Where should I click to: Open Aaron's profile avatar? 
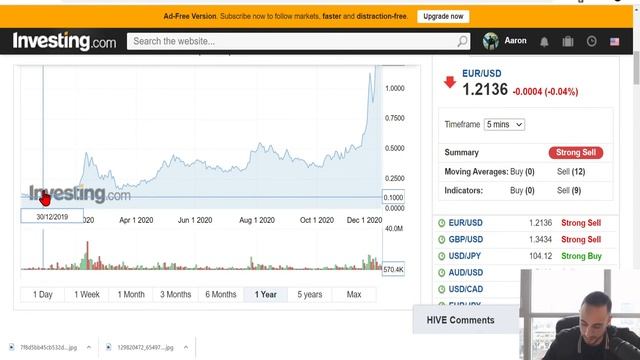(x=490, y=41)
